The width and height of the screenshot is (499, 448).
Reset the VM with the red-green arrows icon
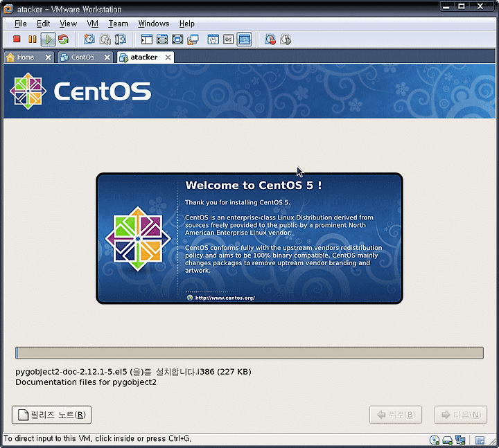point(64,39)
